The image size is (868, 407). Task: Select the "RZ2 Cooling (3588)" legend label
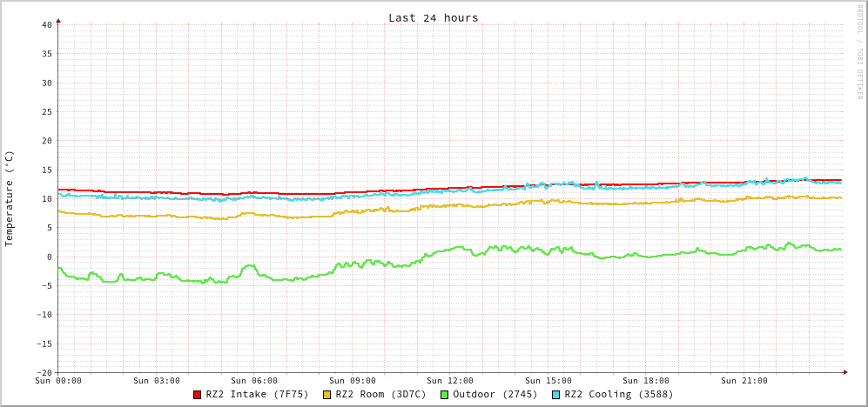tap(618, 394)
